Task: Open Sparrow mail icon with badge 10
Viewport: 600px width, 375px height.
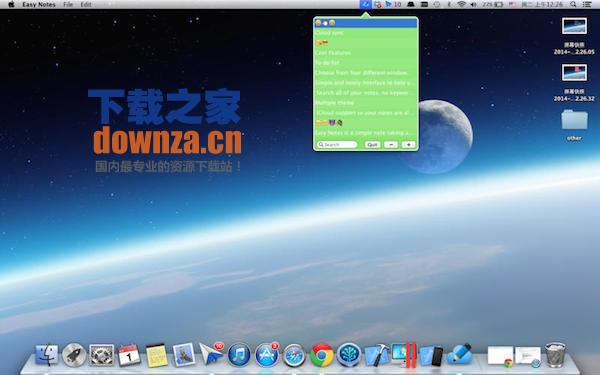Action: (211, 354)
